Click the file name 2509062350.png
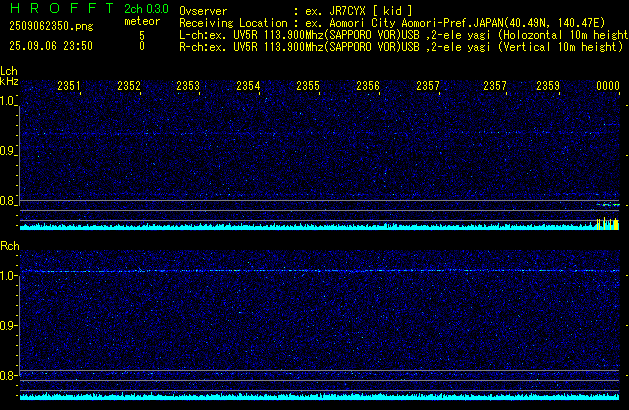The height and width of the screenshot is (410, 629). click(51, 26)
